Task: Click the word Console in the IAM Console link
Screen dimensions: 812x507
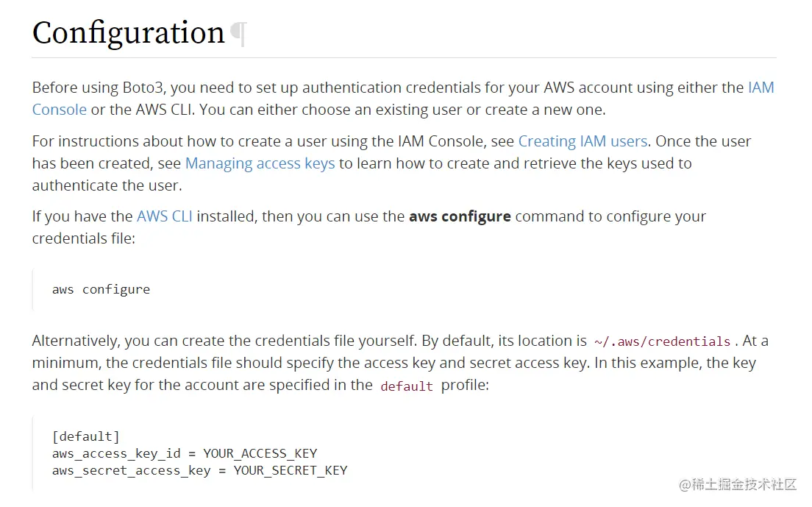Action: pyautogui.click(x=59, y=110)
